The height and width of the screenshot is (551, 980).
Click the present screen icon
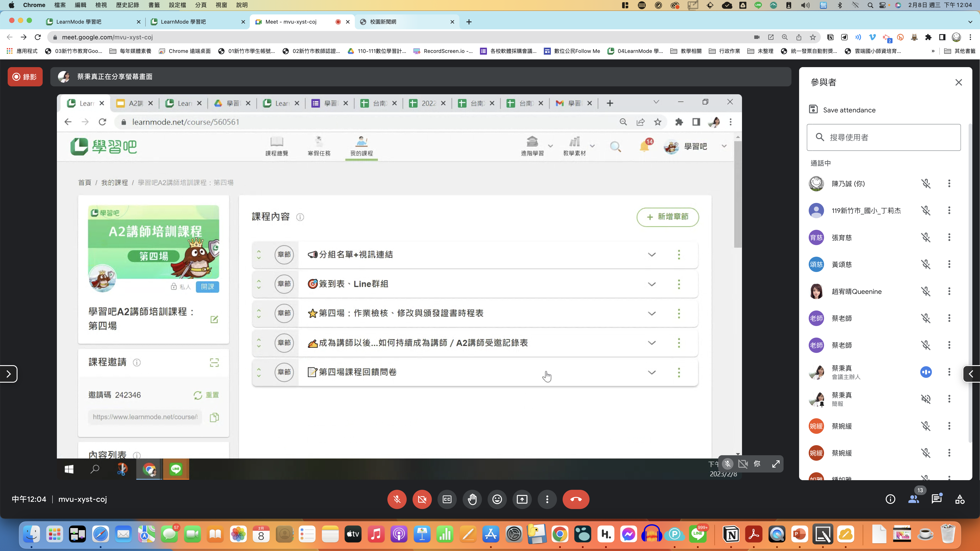coord(522,499)
